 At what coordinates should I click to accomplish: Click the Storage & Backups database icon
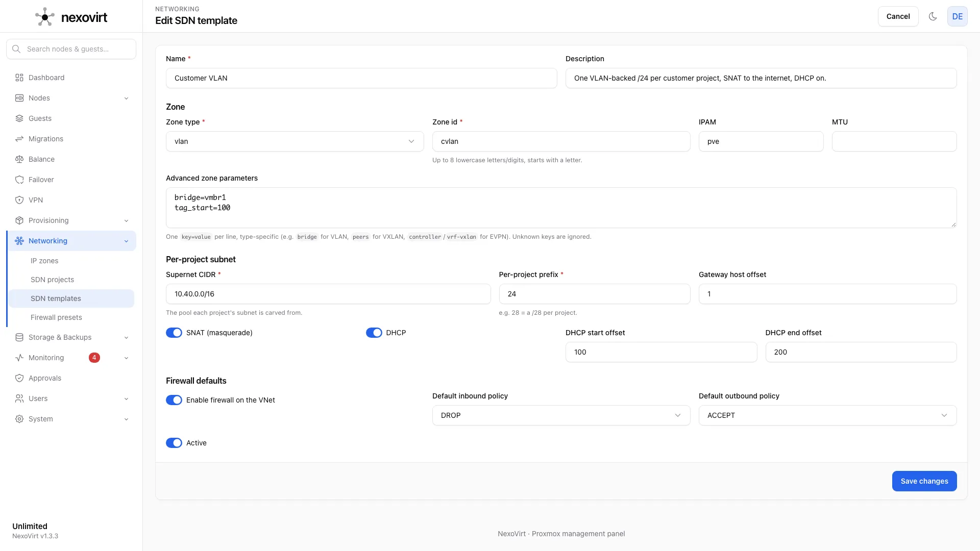(x=19, y=337)
